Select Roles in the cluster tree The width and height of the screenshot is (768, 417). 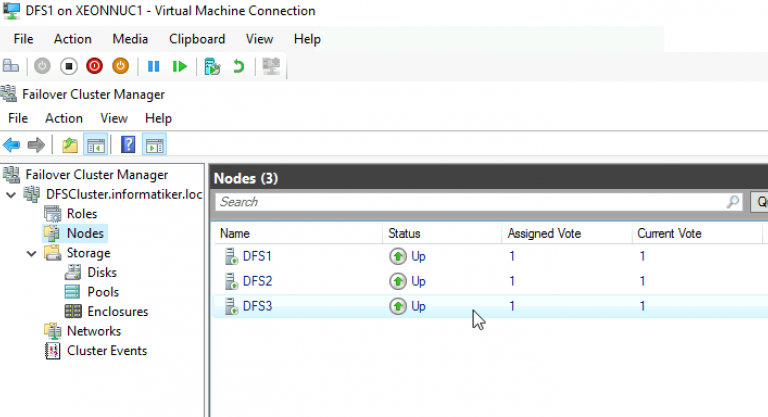coord(82,214)
